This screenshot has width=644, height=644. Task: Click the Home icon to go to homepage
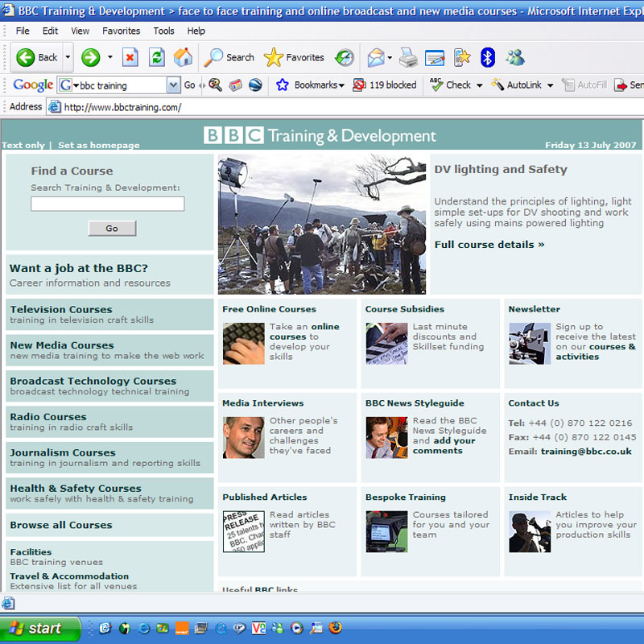coord(183,58)
